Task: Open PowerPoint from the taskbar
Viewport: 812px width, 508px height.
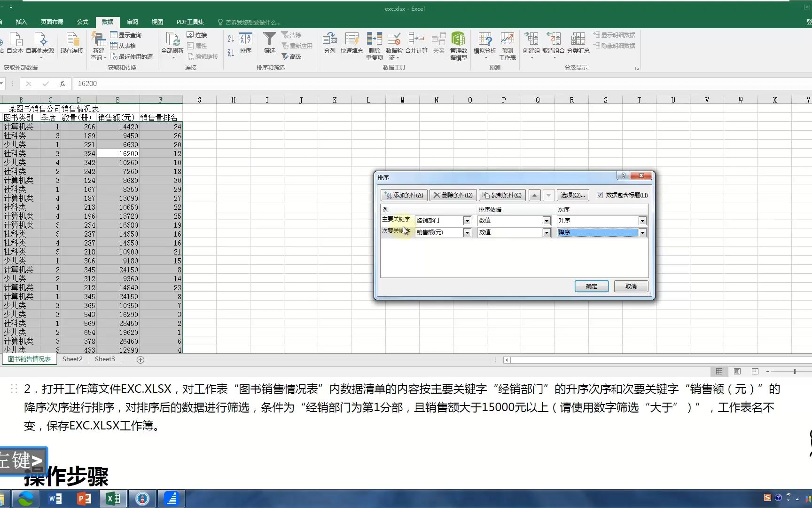Action: 84,499
